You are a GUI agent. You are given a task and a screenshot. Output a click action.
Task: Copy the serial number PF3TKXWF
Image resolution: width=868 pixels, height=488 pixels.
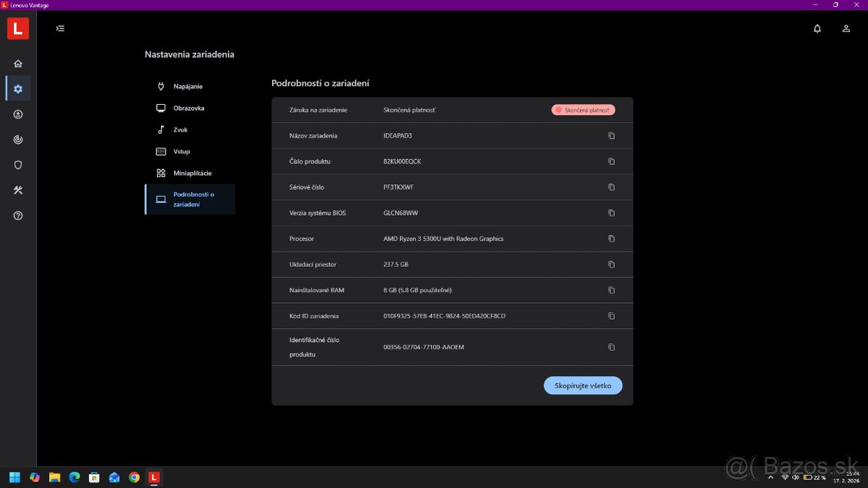(x=611, y=187)
